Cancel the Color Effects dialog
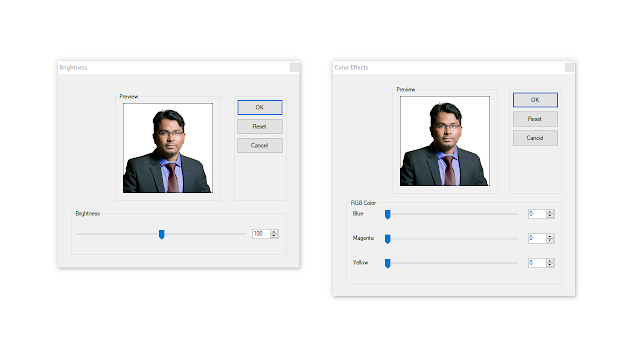 pos(535,138)
